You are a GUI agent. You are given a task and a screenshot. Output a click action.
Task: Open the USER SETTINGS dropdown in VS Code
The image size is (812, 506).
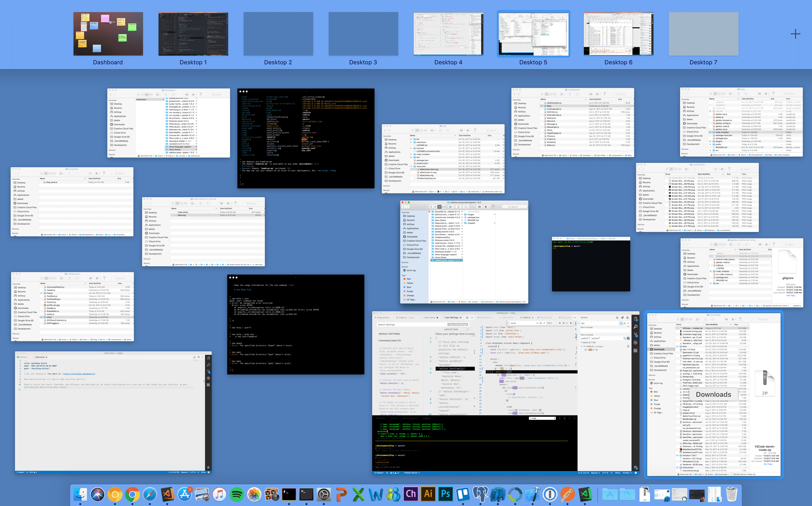[456, 329]
